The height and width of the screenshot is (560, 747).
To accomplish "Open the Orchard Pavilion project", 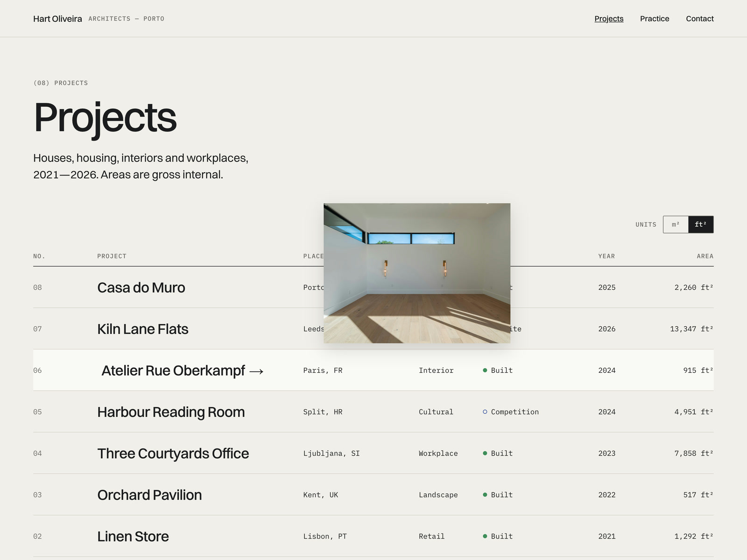I will pos(149,495).
